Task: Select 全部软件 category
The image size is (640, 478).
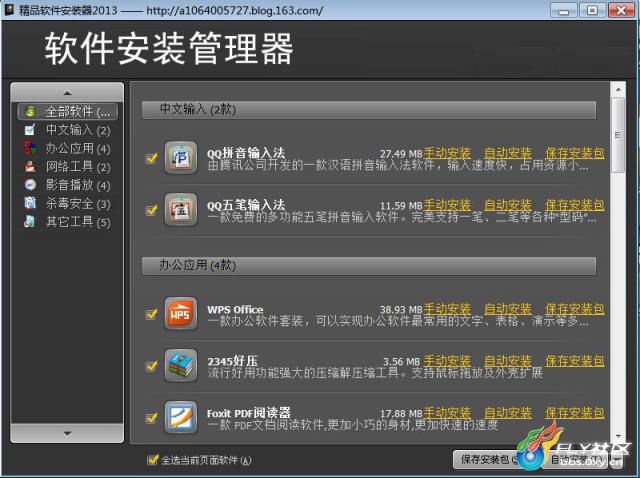Action: point(68,111)
